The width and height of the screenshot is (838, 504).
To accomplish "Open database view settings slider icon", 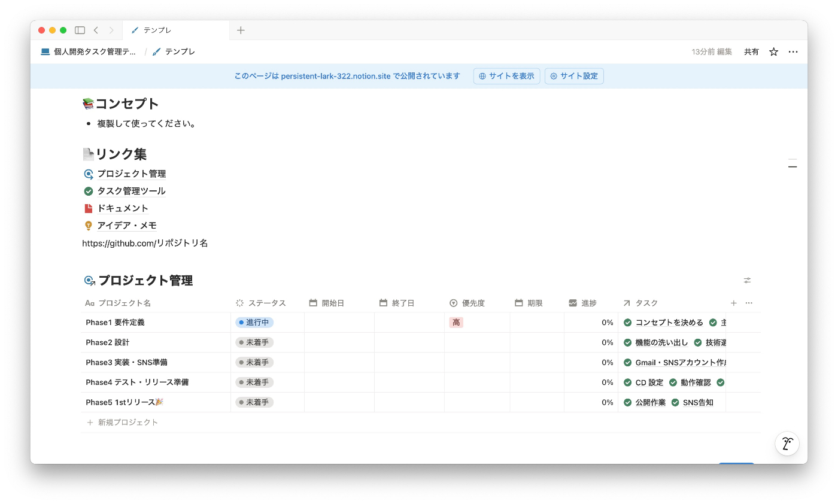I will 747,280.
